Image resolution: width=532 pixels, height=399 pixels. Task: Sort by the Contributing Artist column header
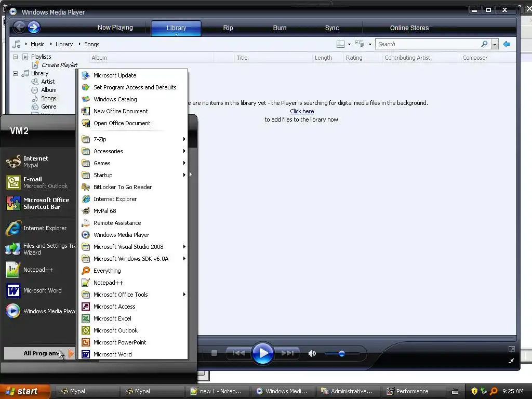tap(420, 58)
